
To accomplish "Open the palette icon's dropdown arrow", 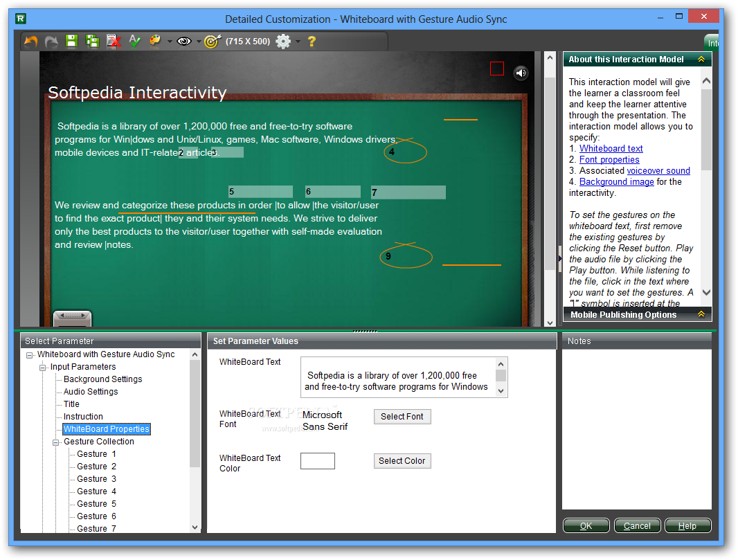I will pos(170,42).
